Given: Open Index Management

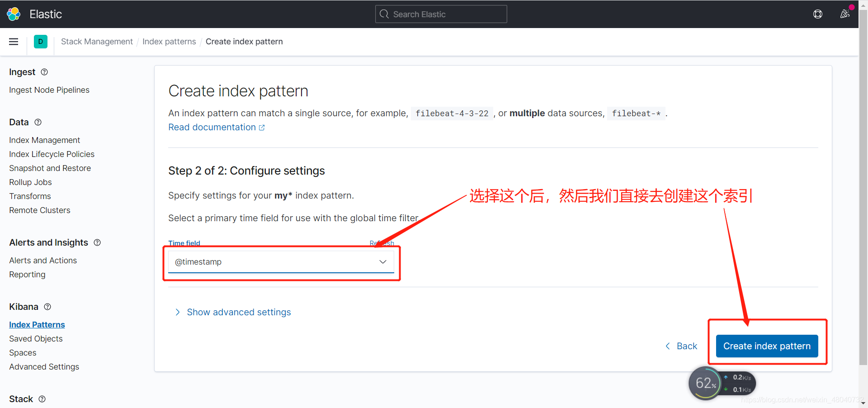Looking at the screenshot, I should coord(44,140).
